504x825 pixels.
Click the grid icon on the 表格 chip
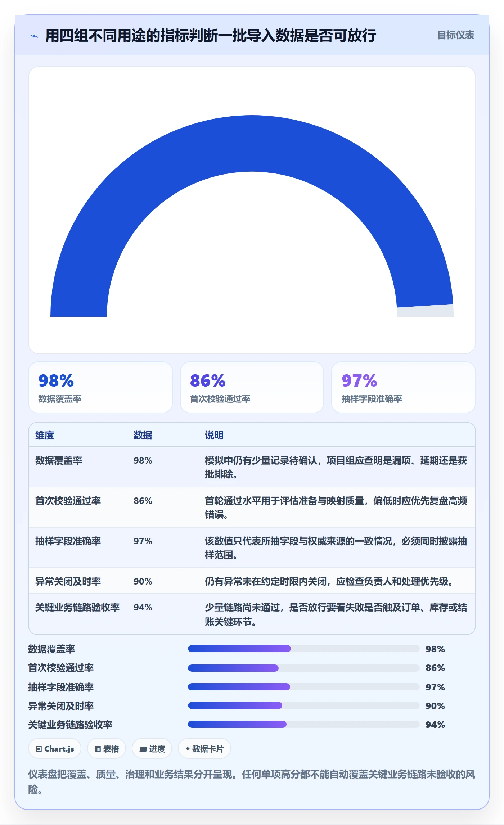click(98, 749)
